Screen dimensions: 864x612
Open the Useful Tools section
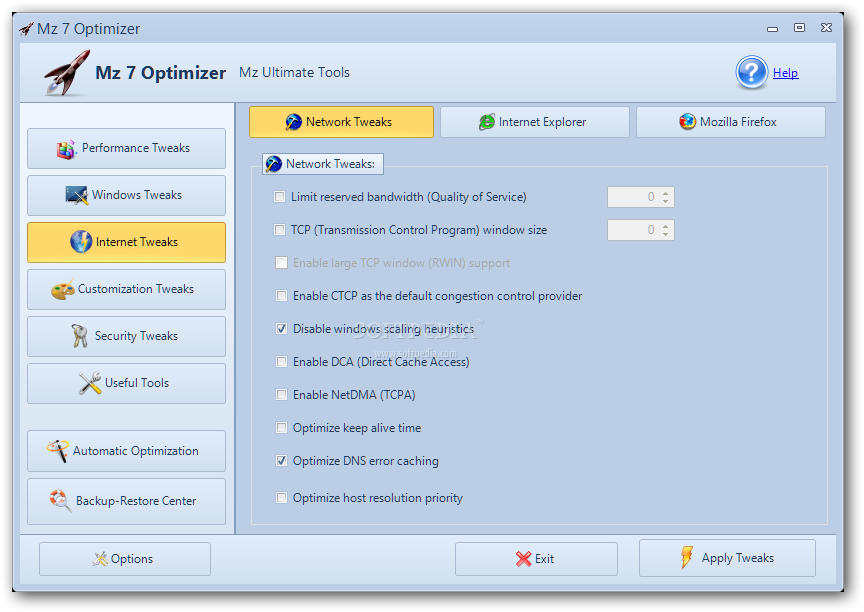126,383
